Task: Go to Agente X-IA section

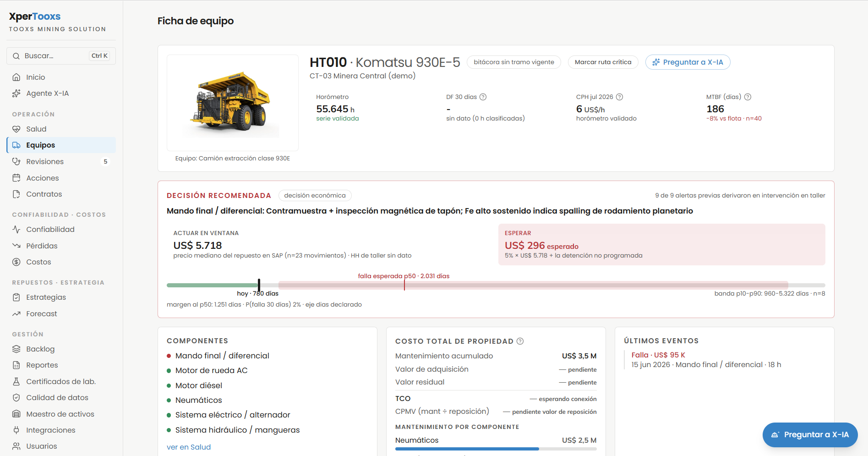Action: pos(61,93)
